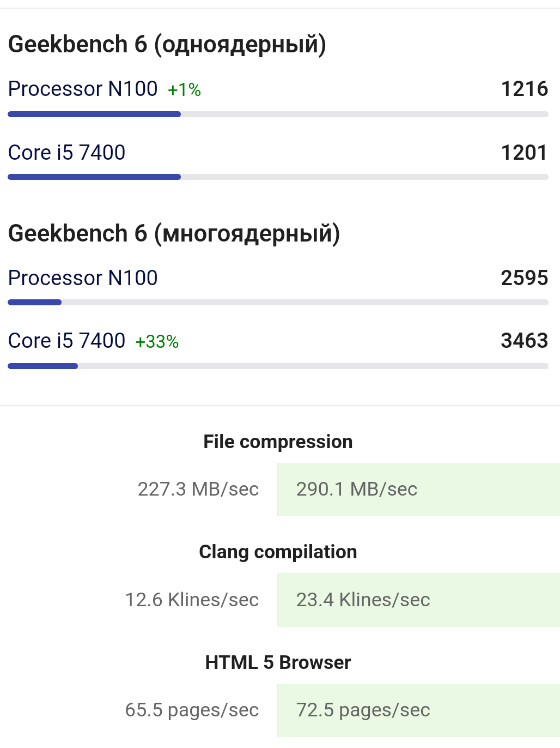This screenshot has width=560, height=748.
Task: Click the 72.5 pages/sec highlighted cell
Action: coord(419,710)
